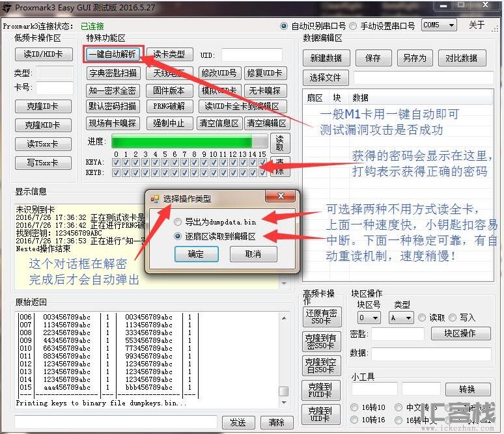Click the 保存 button in data editor
This screenshot has width=504, height=434.
coord(374,58)
